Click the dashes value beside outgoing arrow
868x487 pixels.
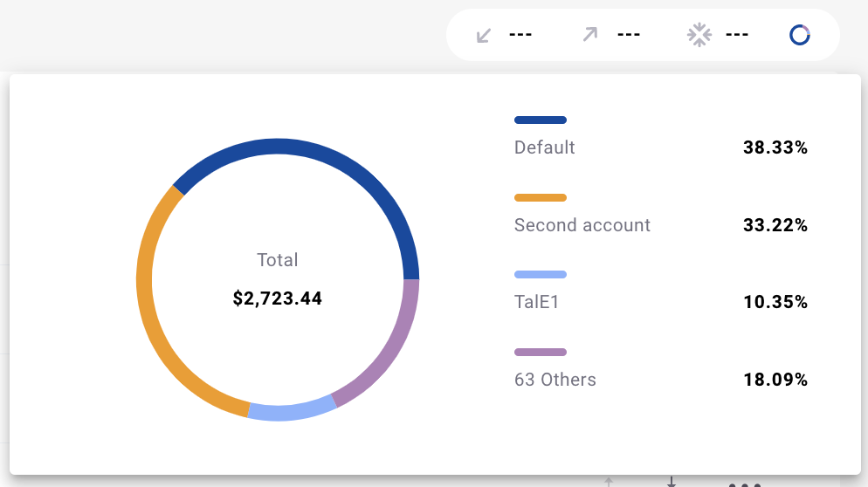pyautogui.click(x=629, y=35)
